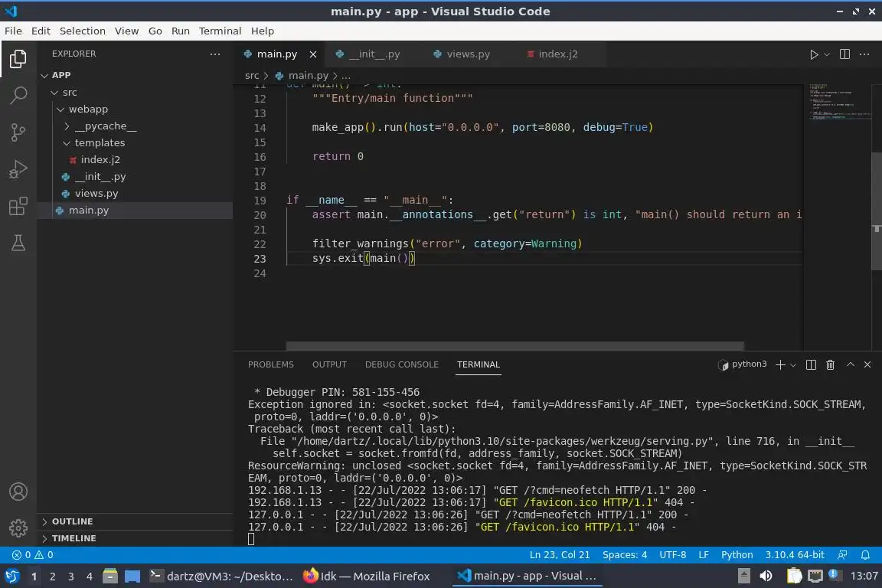
Task: Open the File menu
Action: pos(13,31)
